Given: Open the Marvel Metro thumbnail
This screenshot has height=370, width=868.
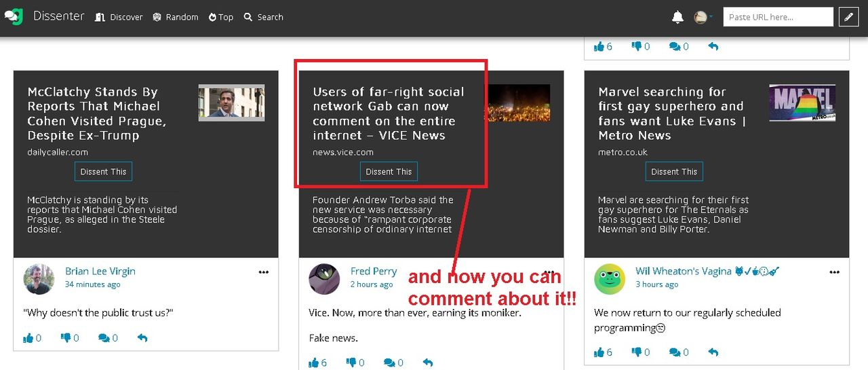Looking at the screenshot, I should [802, 103].
